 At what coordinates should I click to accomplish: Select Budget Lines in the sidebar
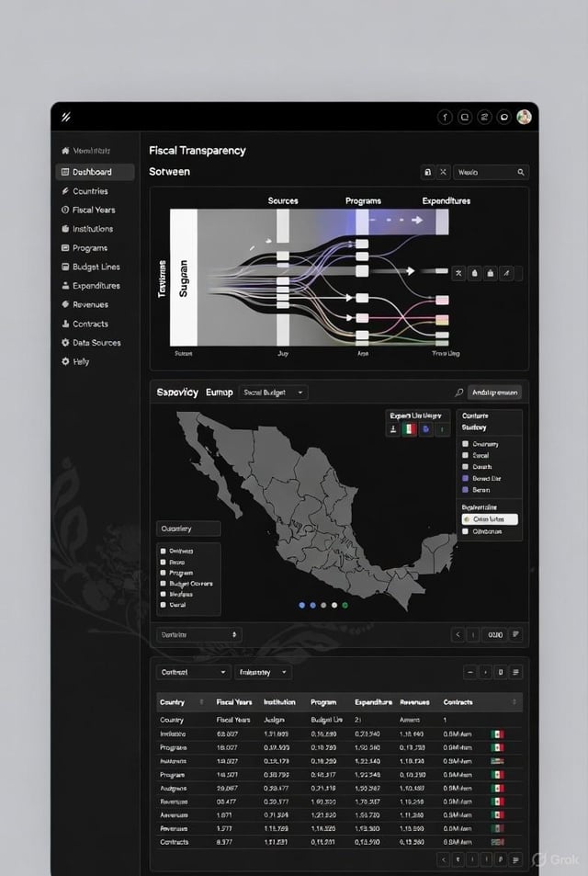[96, 267]
